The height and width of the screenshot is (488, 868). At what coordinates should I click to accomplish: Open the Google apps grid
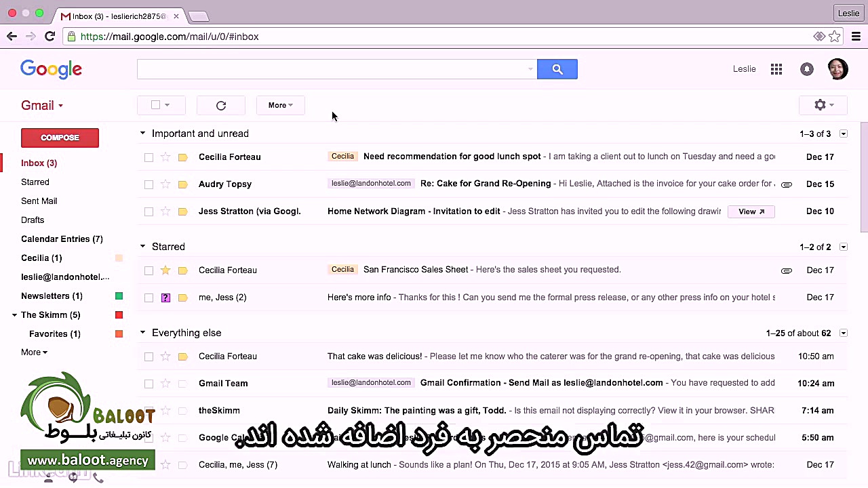(x=776, y=68)
